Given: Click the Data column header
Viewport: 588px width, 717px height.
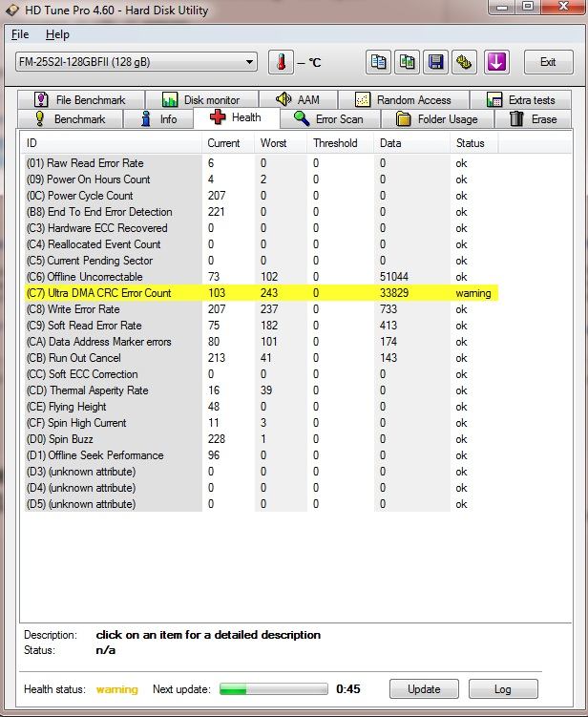Looking at the screenshot, I should tap(412, 143).
